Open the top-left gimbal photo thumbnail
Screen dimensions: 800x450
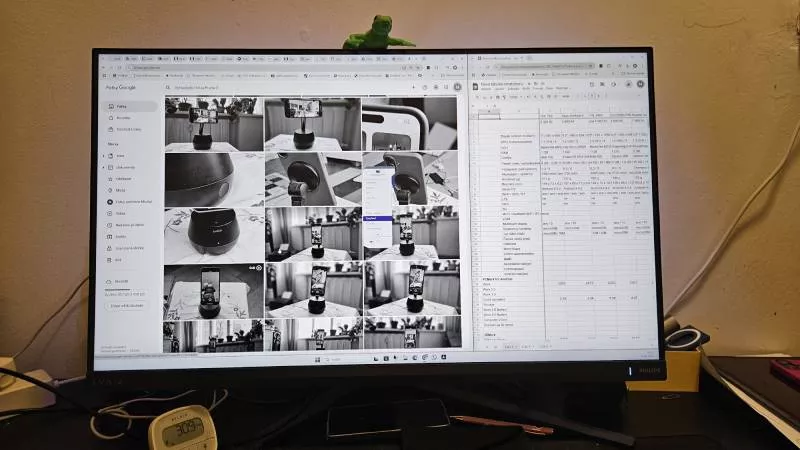point(213,124)
